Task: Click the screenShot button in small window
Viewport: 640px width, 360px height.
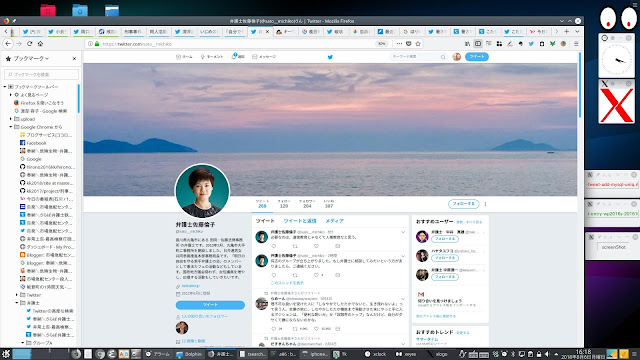Action: click(x=613, y=247)
